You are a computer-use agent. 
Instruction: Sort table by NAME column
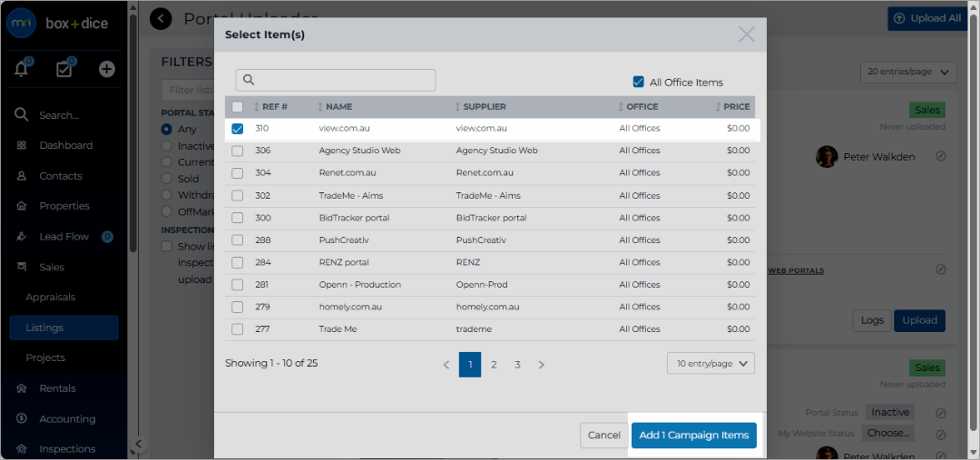pos(335,107)
